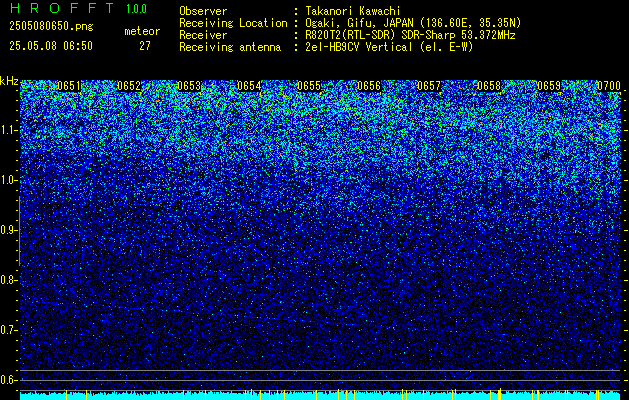
Task: Click the 0.9 frequency axis label
Action: click(8, 230)
